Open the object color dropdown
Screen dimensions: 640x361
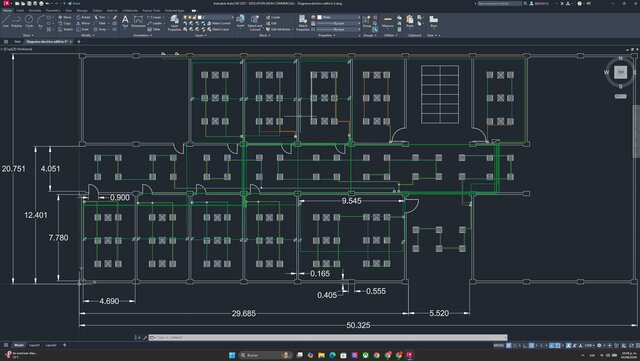[x=339, y=17]
